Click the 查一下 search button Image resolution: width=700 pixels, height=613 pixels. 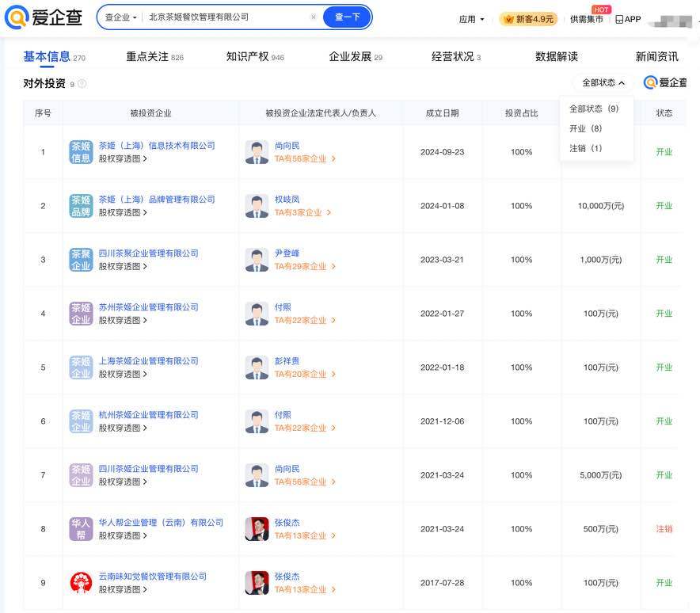[347, 17]
